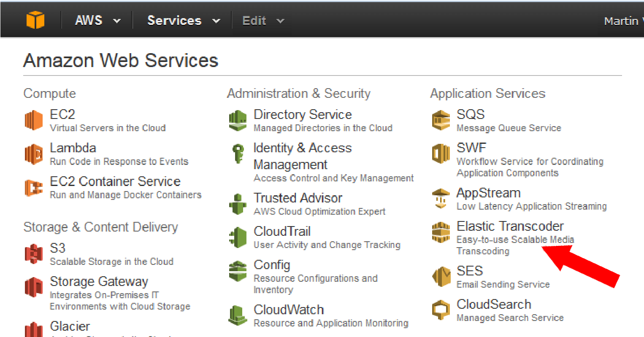
Task: Click the SQS service icon
Action: pos(441,120)
